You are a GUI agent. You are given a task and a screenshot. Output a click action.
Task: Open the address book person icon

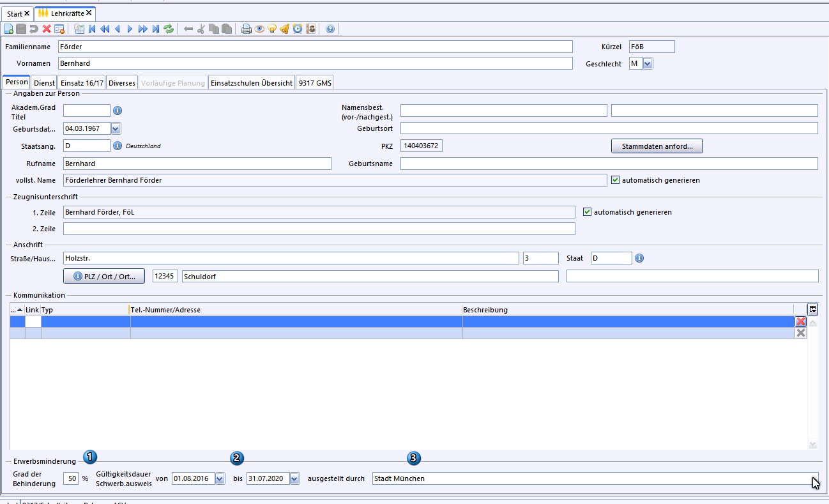(x=310, y=29)
